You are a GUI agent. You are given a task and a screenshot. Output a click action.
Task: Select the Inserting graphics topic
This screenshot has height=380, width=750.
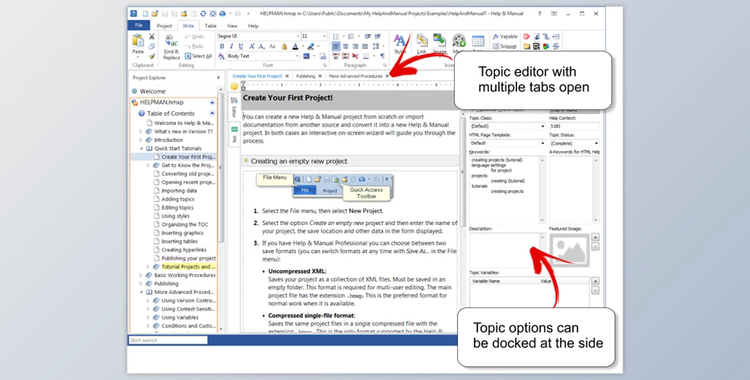point(182,233)
